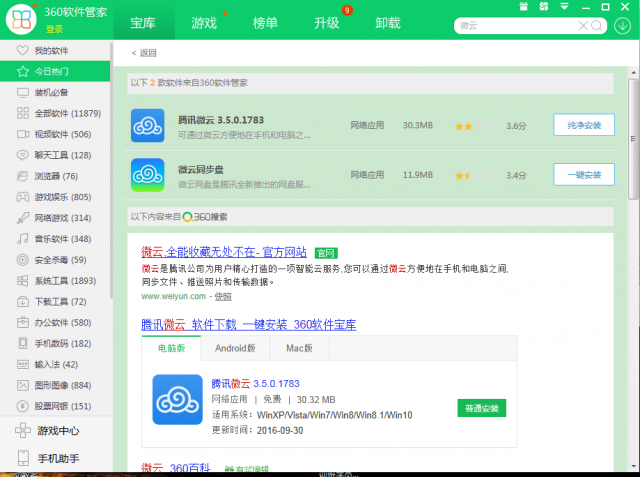The height and width of the screenshot is (477, 640).
Task: Click the gift icon in title bar
Action: click(524, 7)
